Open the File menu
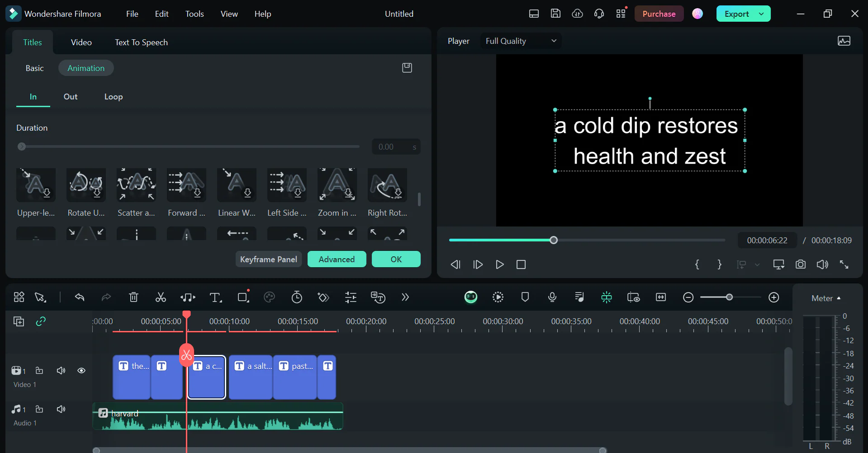Screen dimensions: 868x453 coord(132,14)
